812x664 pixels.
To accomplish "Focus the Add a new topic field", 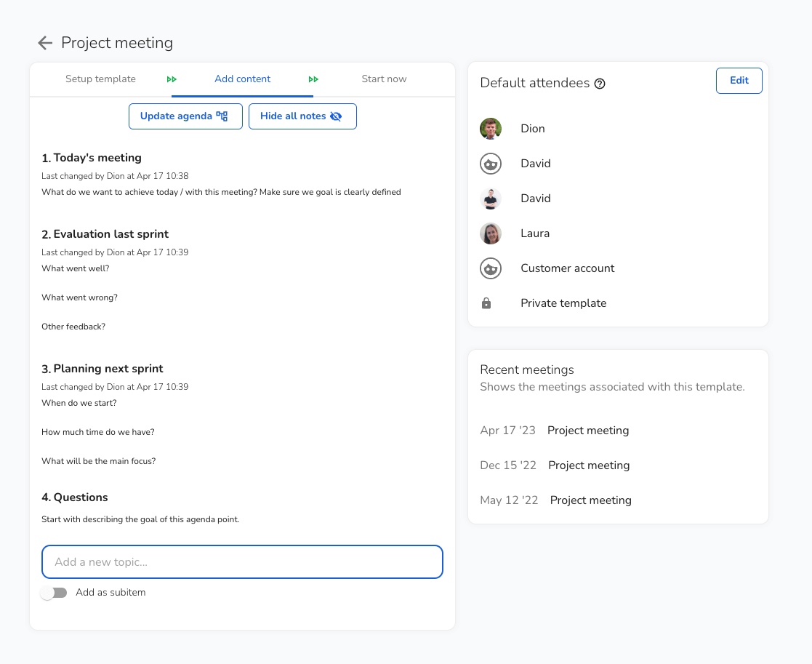I will point(242,562).
